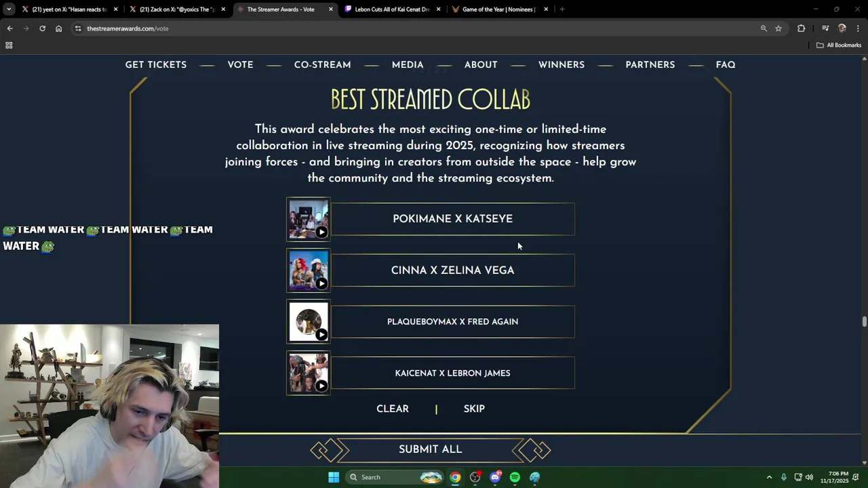
Task: Close the 'Lebron Cuts All of Kai Cenat' tab
Action: pyautogui.click(x=438, y=9)
